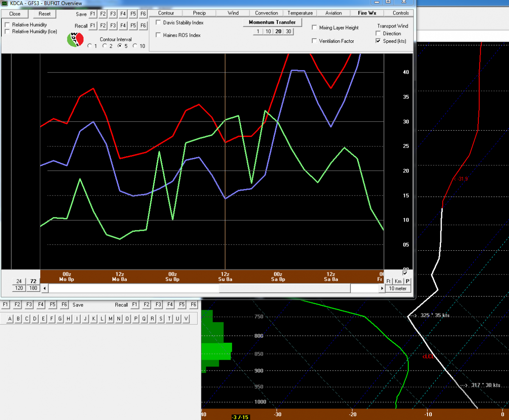Enable the Relative Humidity checkbox
Viewport: 509px width, 420px height.
coord(7,25)
